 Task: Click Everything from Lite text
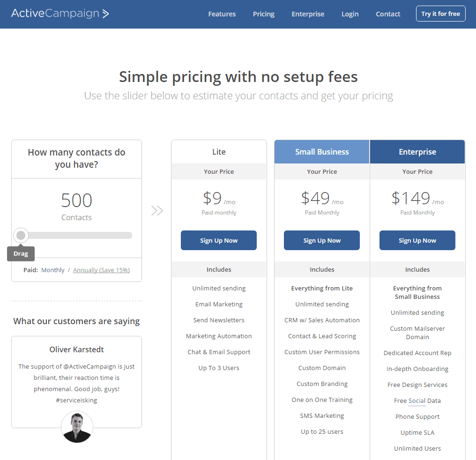[322, 288]
